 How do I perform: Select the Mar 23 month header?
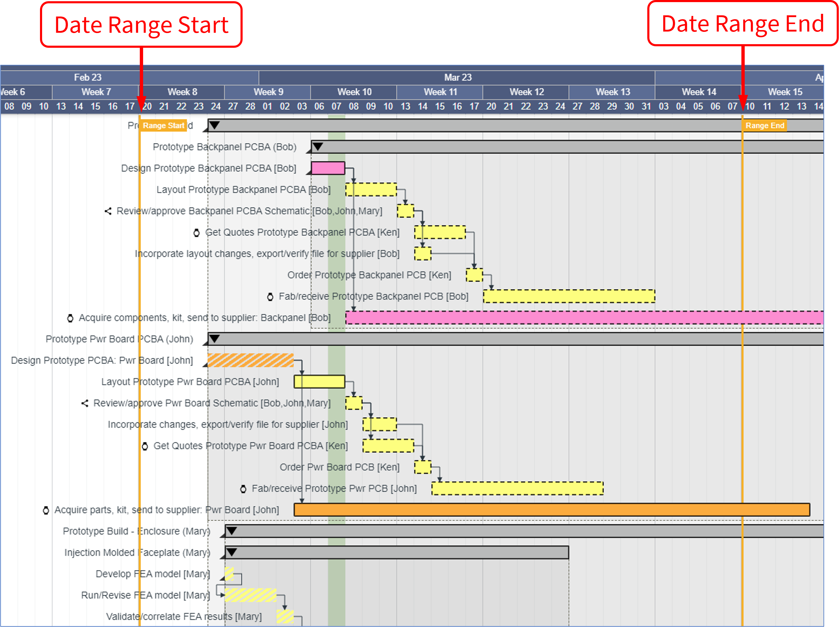coord(458,78)
